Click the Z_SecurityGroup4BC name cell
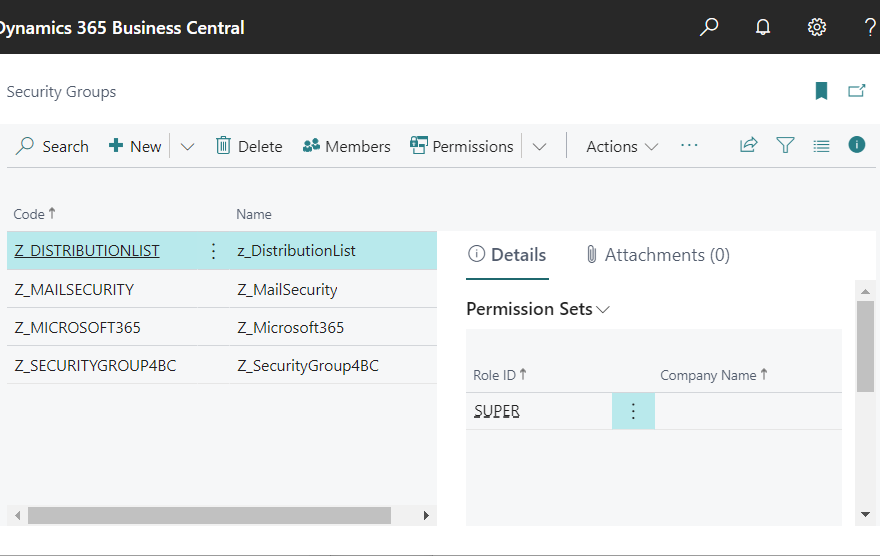 point(308,366)
